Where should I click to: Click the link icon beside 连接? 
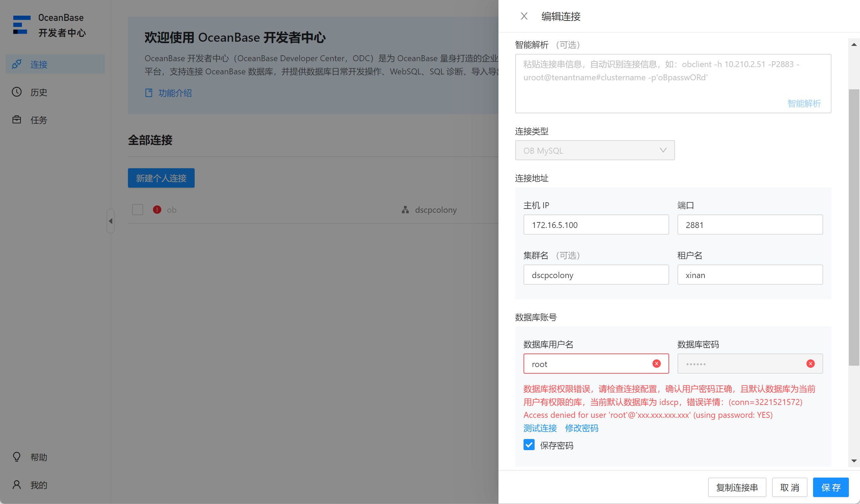(x=17, y=64)
